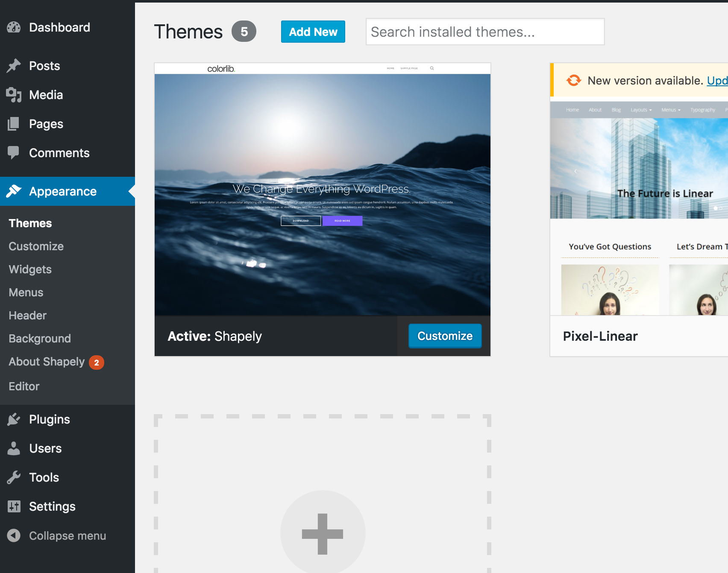
Task: Click the New version available notice text
Action: pos(645,80)
